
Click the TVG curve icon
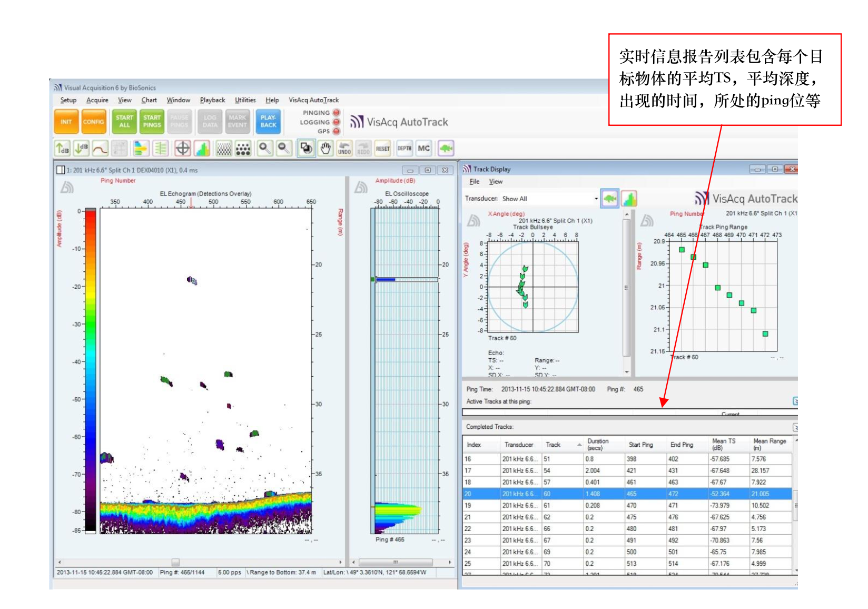(x=100, y=149)
